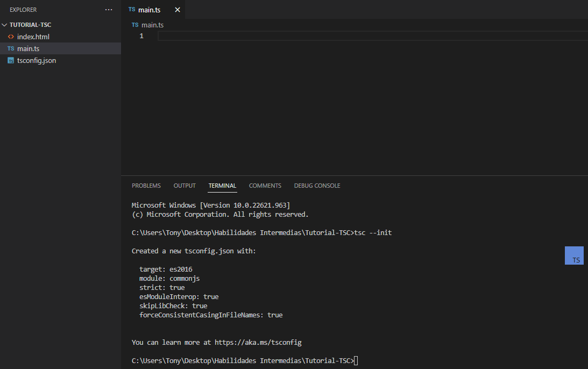The image size is (588, 369).
Task: Click the tsconfig.json file icon
Action: pos(11,61)
